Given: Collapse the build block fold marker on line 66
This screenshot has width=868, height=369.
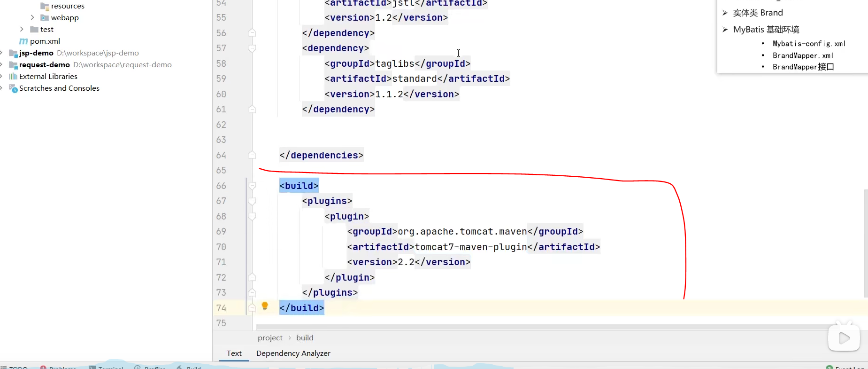Looking at the screenshot, I should coord(252,186).
